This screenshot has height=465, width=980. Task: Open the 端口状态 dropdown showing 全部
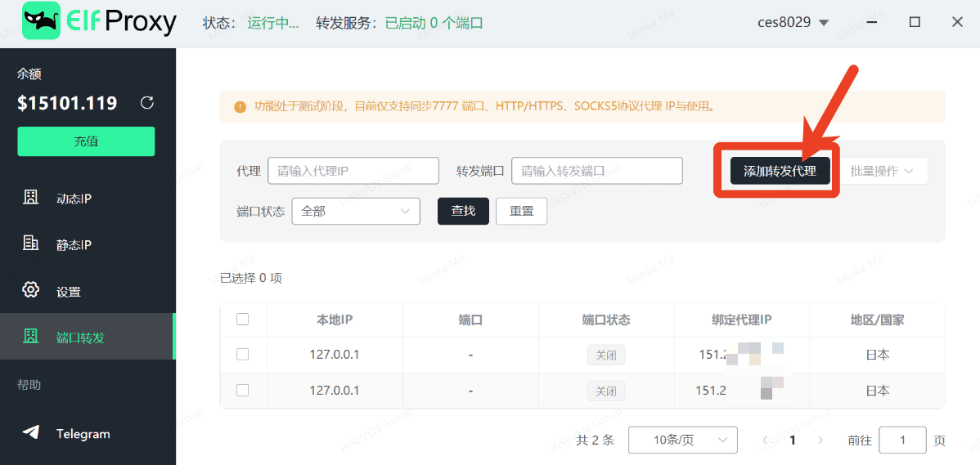tap(356, 212)
